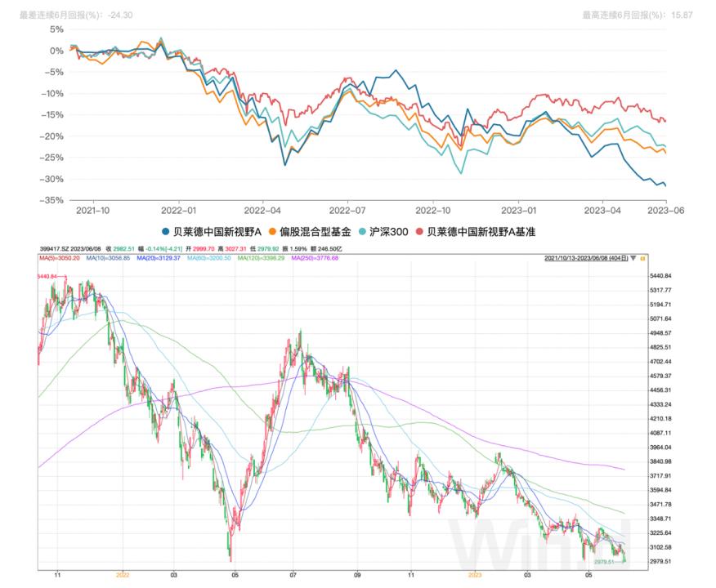This screenshot has height=588, width=716.
Task: Select the MA(250)=3776.68 indicator label
Action: tap(315, 258)
